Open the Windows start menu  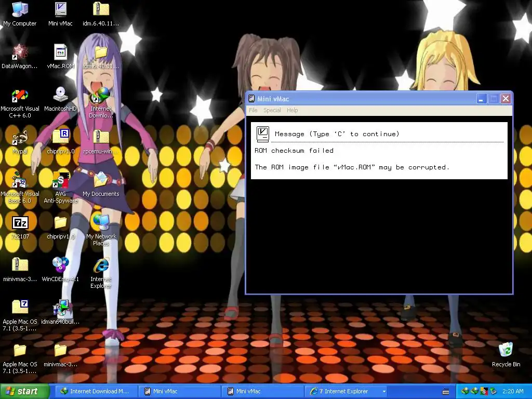tap(24, 392)
